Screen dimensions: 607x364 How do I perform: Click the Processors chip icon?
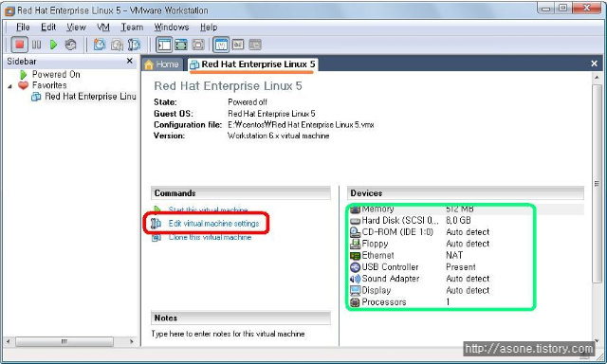(x=355, y=302)
